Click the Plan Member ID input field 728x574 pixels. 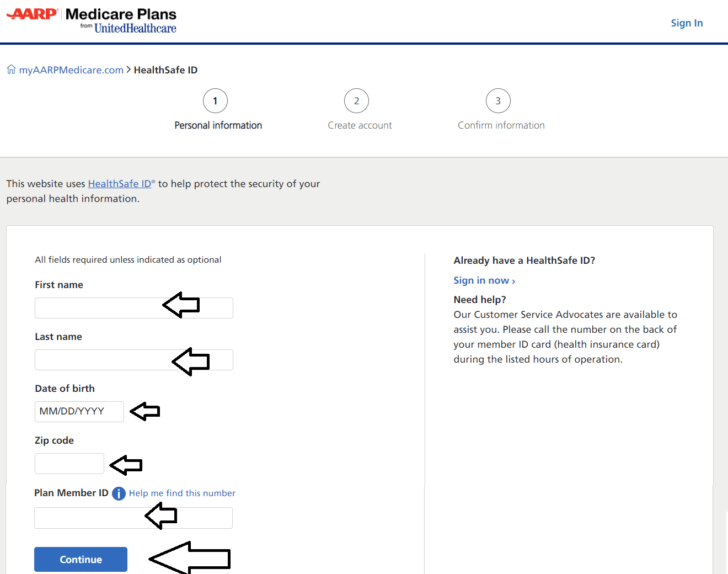tap(133, 518)
